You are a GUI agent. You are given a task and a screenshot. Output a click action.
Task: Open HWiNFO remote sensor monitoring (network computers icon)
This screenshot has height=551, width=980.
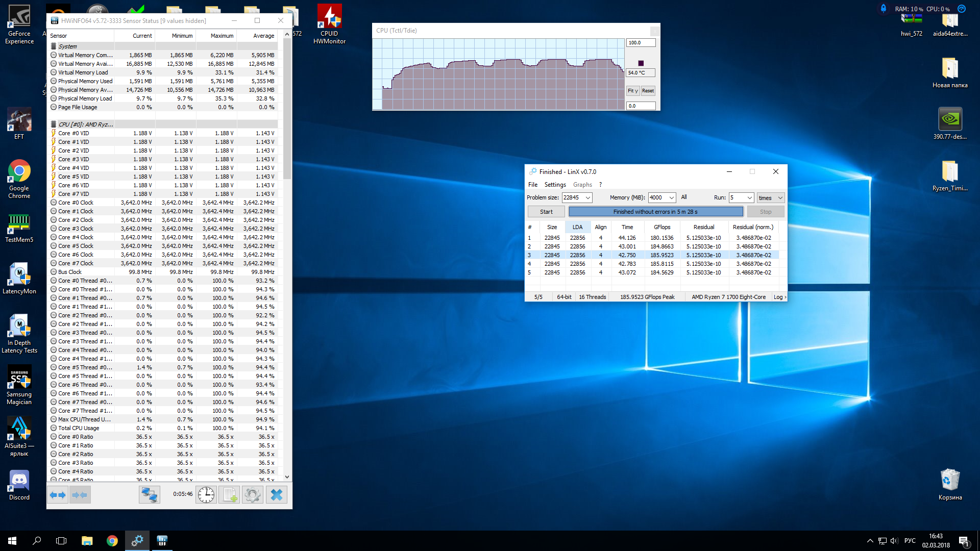coord(150,495)
